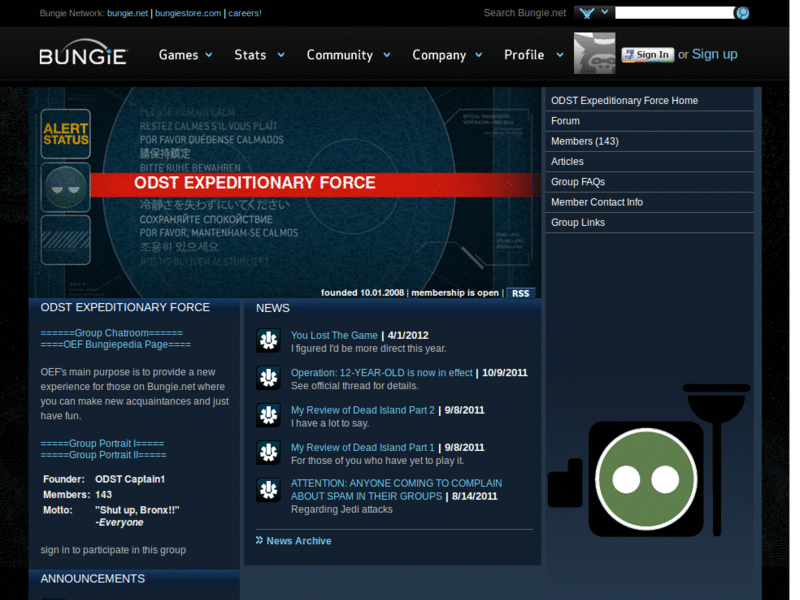Open Group Portrait I link

[102, 443]
